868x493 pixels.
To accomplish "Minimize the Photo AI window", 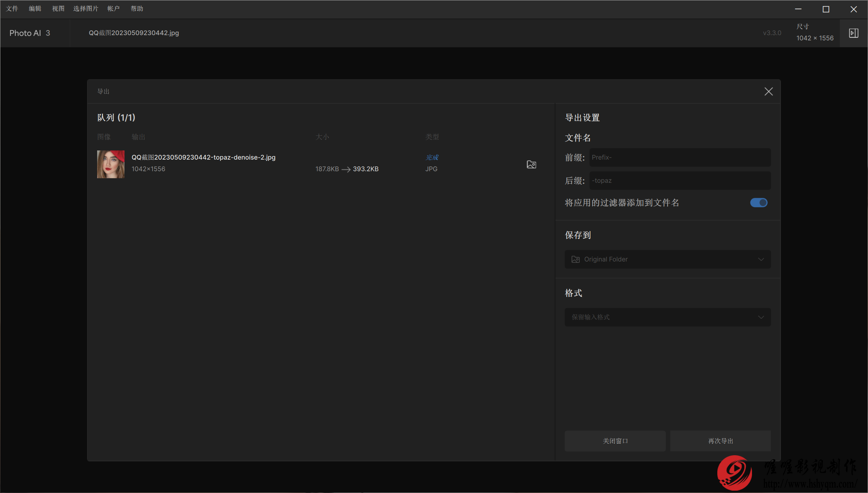I will tap(798, 9).
